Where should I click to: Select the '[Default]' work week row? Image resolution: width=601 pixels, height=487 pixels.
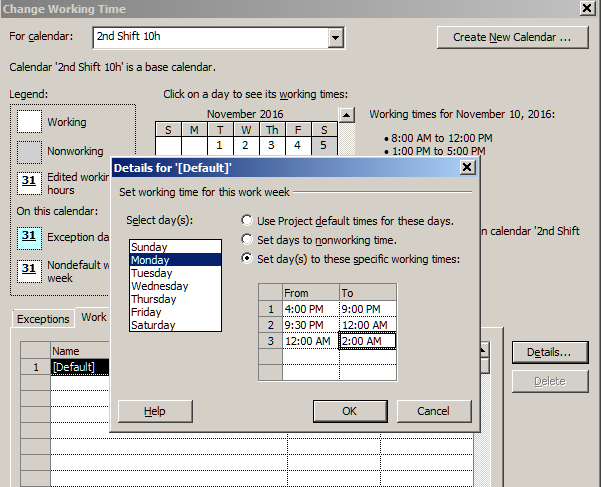pos(80,367)
